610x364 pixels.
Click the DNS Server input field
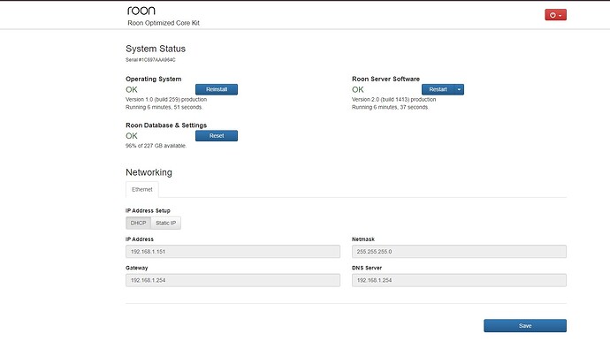pos(459,280)
